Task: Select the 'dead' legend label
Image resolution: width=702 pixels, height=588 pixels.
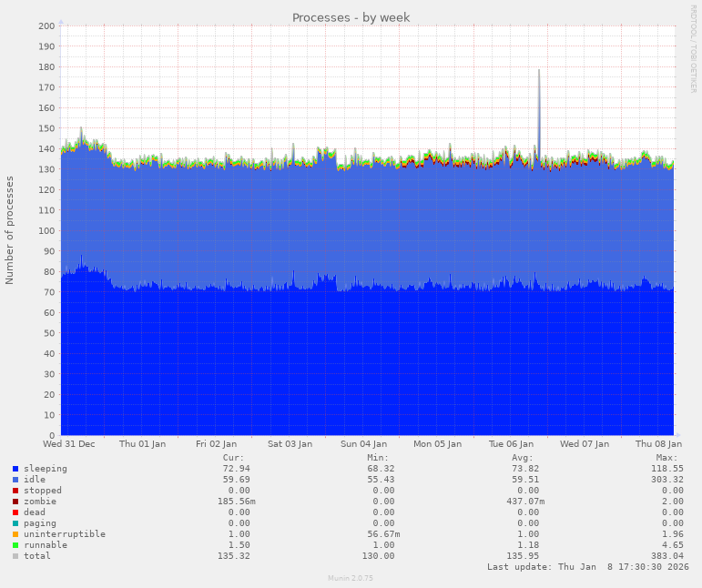Action: pos(35,512)
